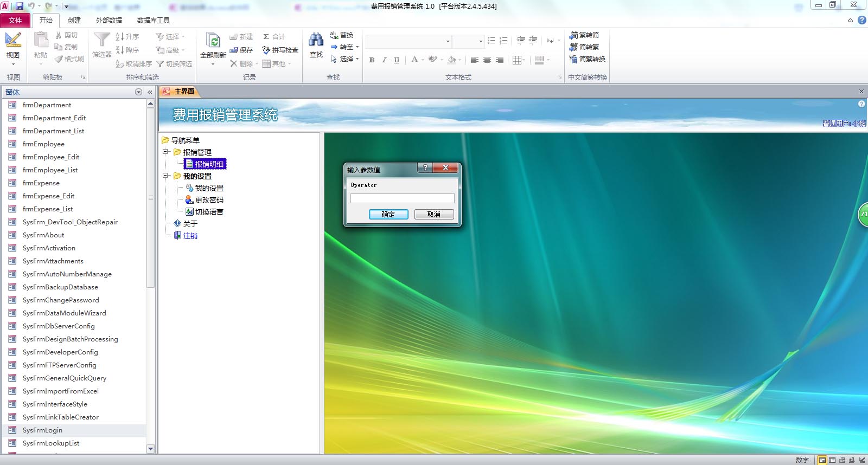Image resolution: width=868 pixels, height=465 pixels.
Task: Collapse the navigation pane with the chevron
Action: tap(150, 92)
